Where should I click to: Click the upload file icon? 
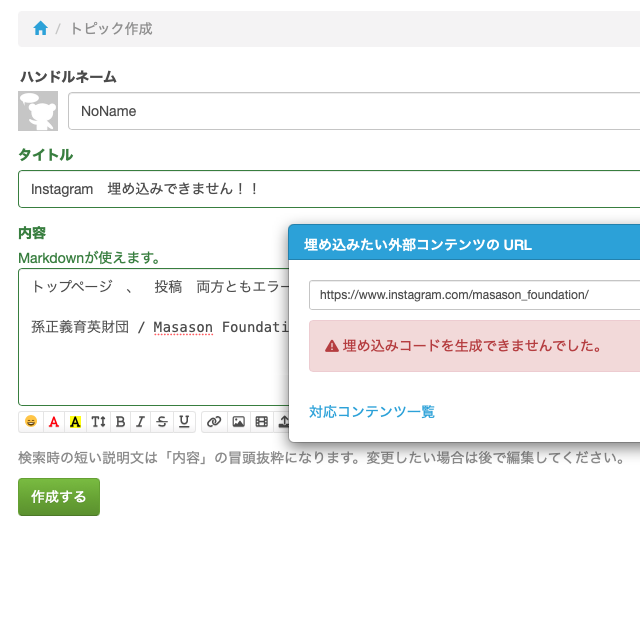(282, 422)
